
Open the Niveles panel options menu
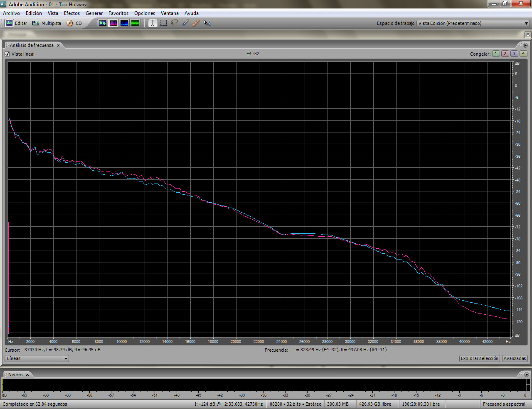coord(526,374)
